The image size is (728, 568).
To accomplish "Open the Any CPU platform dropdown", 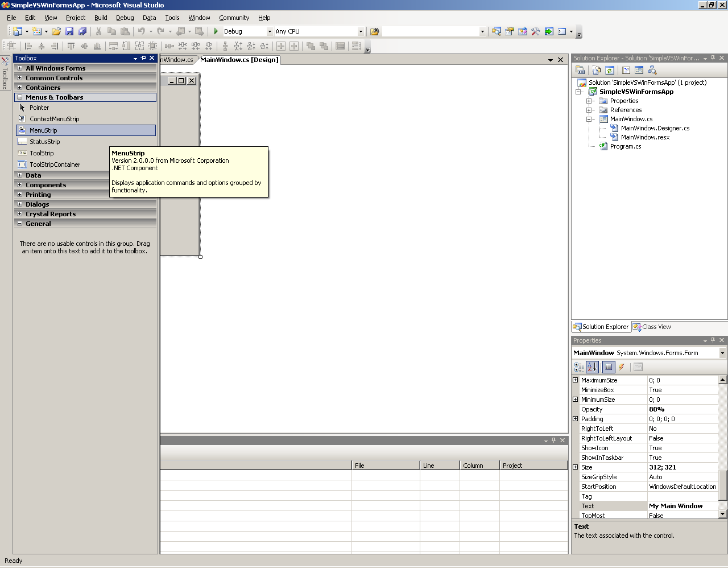I will tap(361, 31).
